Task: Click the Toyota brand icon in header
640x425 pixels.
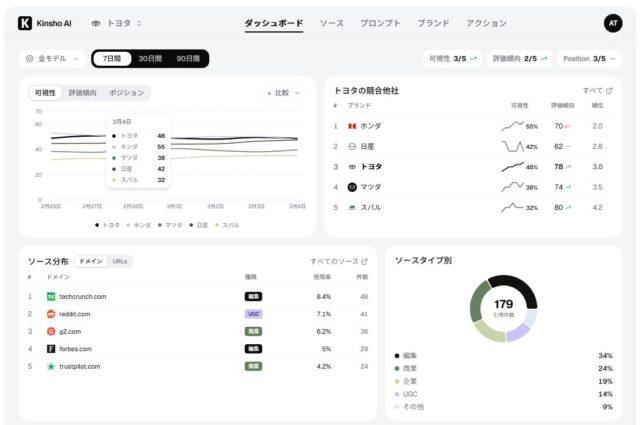Action: pyautogui.click(x=96, y=23)
